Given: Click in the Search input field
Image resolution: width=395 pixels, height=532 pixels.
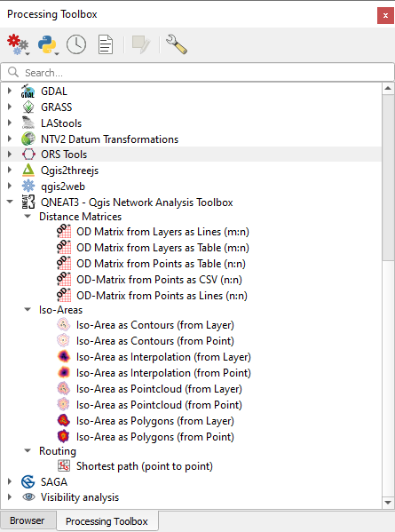Looking at the screenshot, I should 197,72.
